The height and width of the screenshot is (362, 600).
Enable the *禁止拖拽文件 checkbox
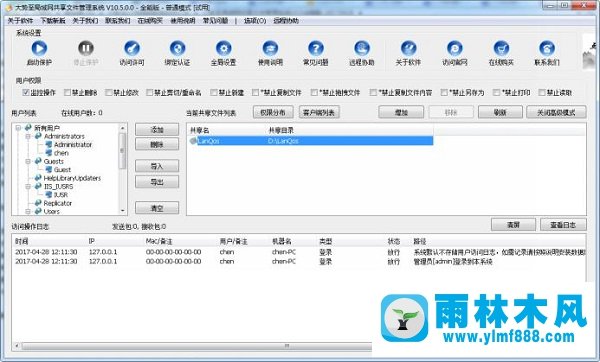pos(314,92)
